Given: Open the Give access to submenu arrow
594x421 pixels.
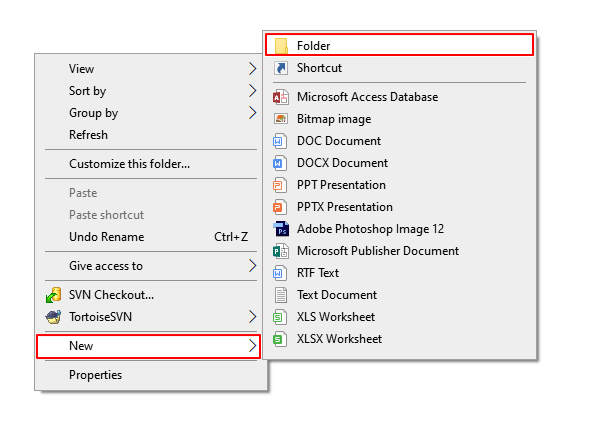Looking at the screenshot, I should (253, 266).
